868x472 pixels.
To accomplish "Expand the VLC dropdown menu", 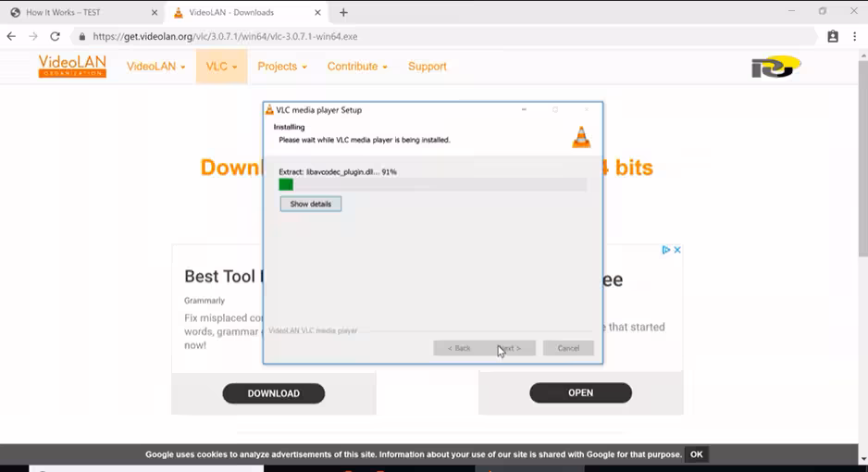I will pos(221,67).
